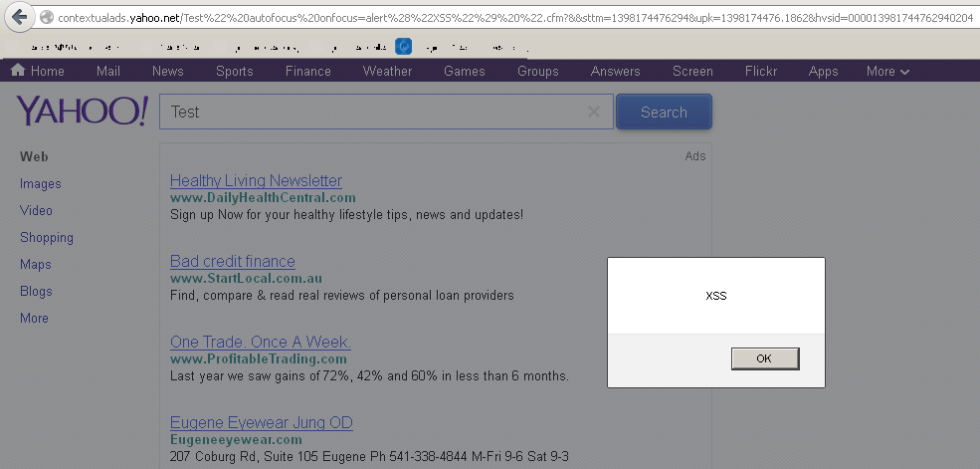980x469 pixels.
Task: Clear the search box with the X
Action: pos(594,112)
